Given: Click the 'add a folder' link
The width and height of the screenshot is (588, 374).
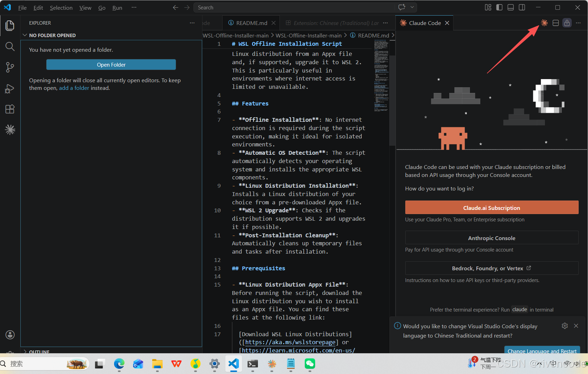Looking at the screenshot, I should (74, 88).
